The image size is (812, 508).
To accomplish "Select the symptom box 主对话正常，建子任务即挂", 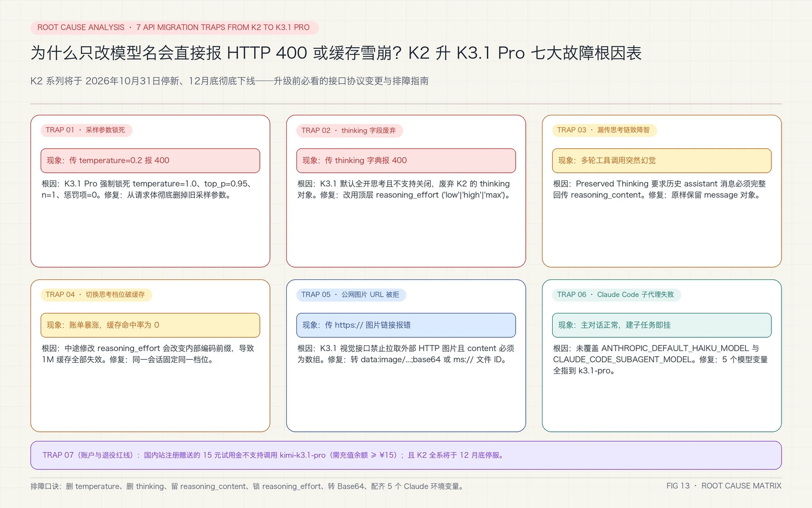I will [662, 325].
